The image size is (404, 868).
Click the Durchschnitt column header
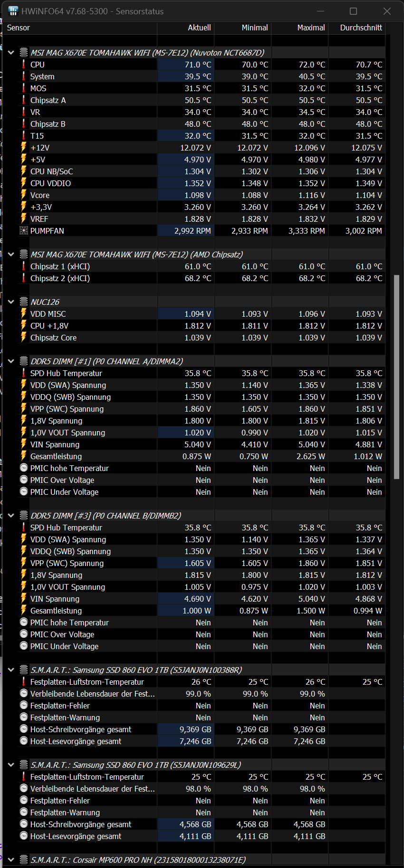click(x=356, y=28)
